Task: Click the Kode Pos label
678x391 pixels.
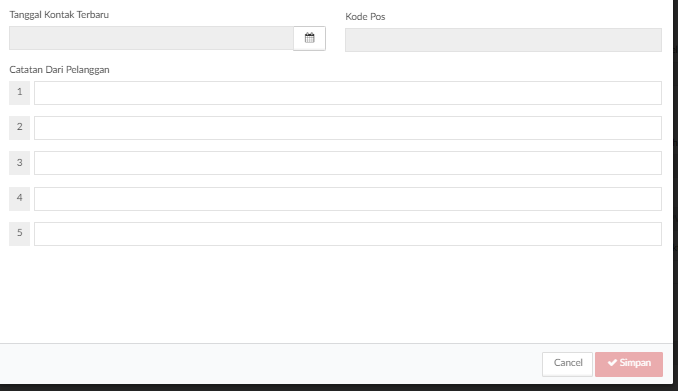Action: [365, 17]
